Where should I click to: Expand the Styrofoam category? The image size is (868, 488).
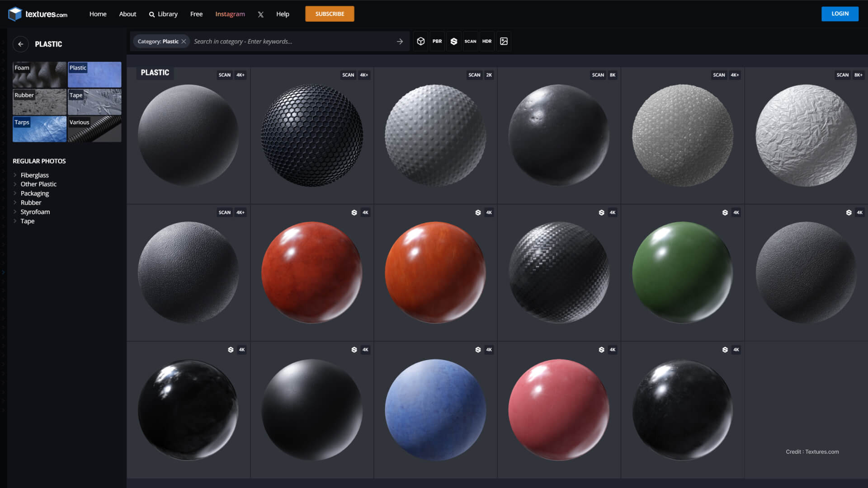[15, 212]
